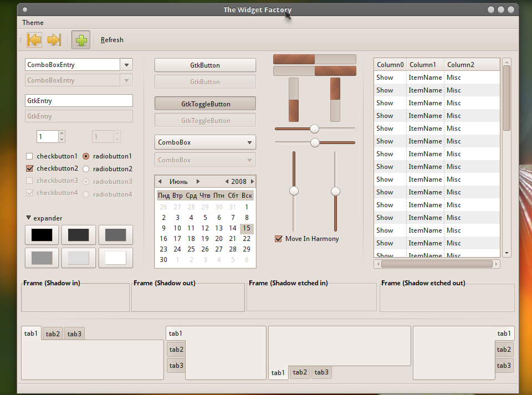
Task: Switch to tab2 in top-tab notebook
Action: (x=53, y=334)
